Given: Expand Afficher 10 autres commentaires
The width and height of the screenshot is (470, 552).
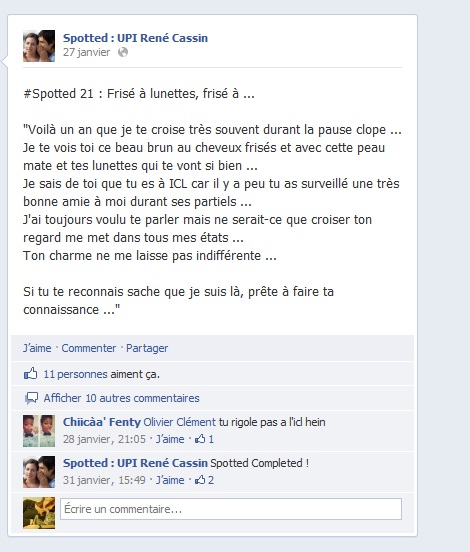Looking at the screenshot, I should (x=121, y=398).
